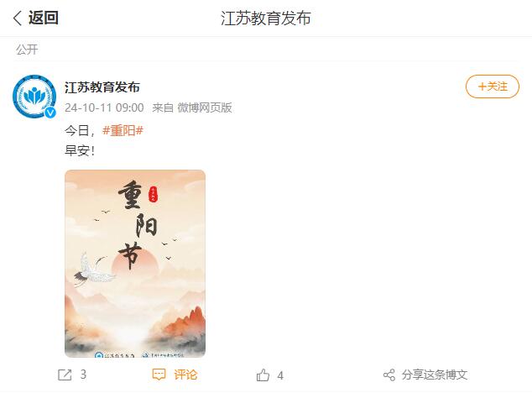
Task: Open the 江苏教育发布 profile avatar
Action: pyautogui.click(x=34, y=97)
